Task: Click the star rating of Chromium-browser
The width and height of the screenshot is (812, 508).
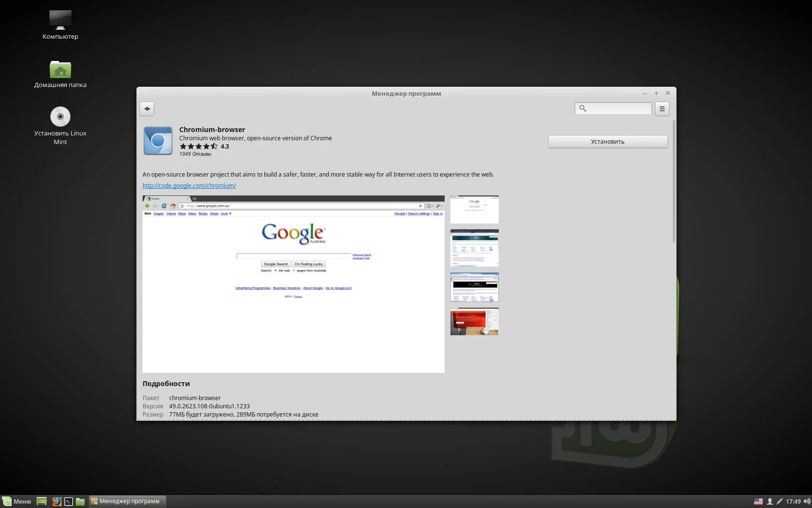Action: point(199,147)
